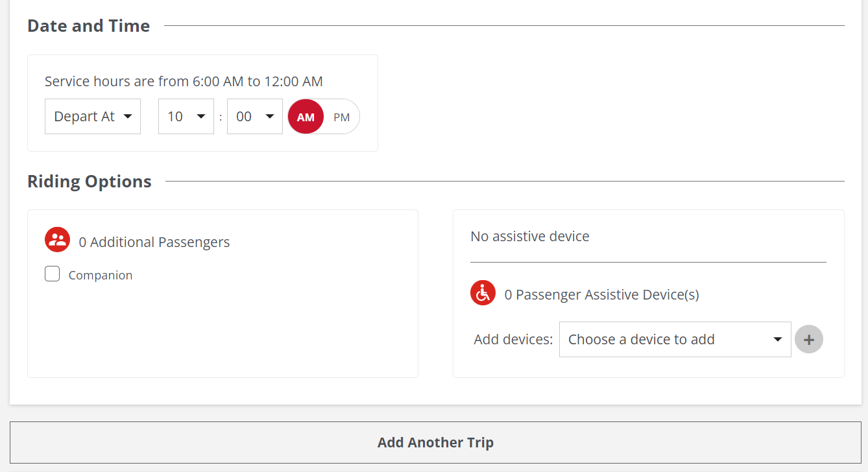The width and height of the screenshot is (868, 472).
Task: Expand the Choose a device to add dropdown
Action: [x=675, y=339]
